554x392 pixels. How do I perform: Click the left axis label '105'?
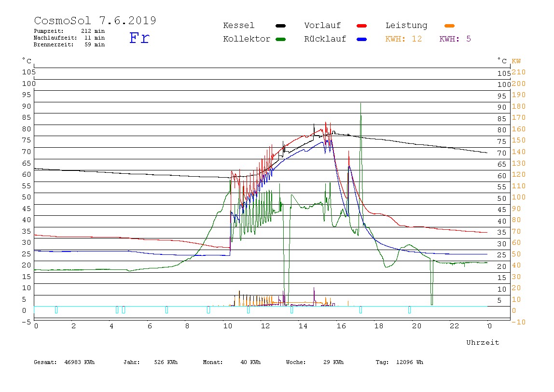pos(28,72)
